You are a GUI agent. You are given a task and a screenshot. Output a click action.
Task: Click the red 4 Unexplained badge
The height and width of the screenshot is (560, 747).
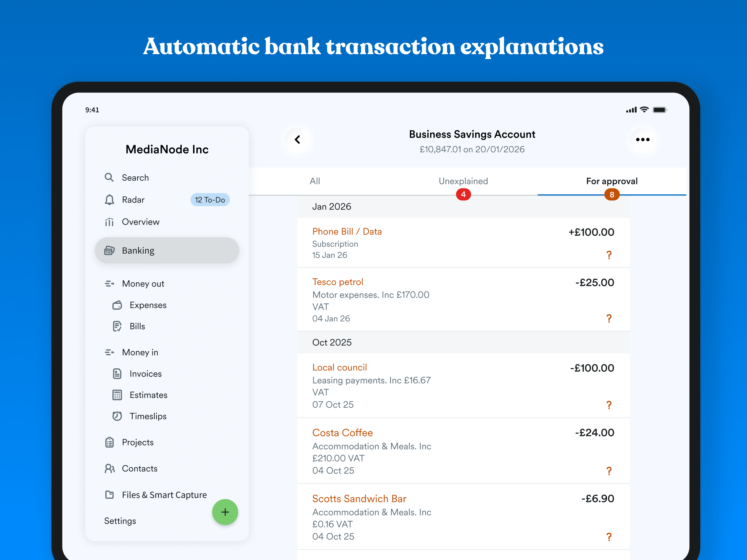pyautogui.click(x=463, y=194)
